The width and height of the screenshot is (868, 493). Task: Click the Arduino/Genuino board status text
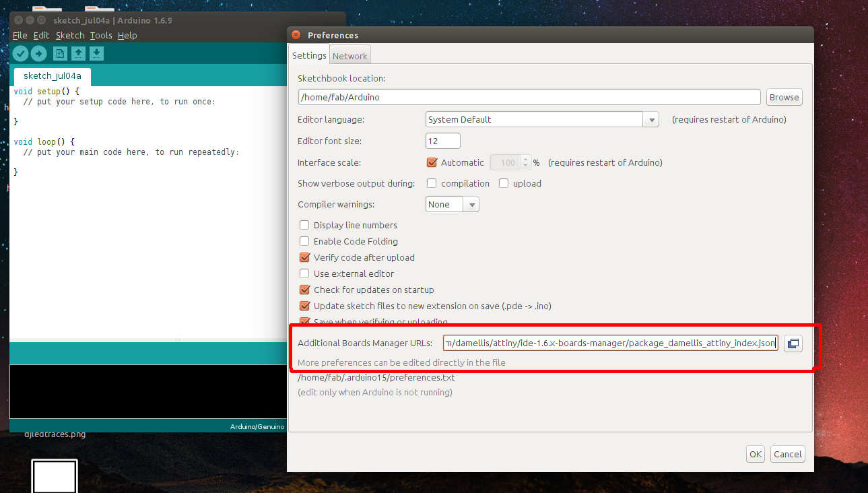(x=257, y=426)
